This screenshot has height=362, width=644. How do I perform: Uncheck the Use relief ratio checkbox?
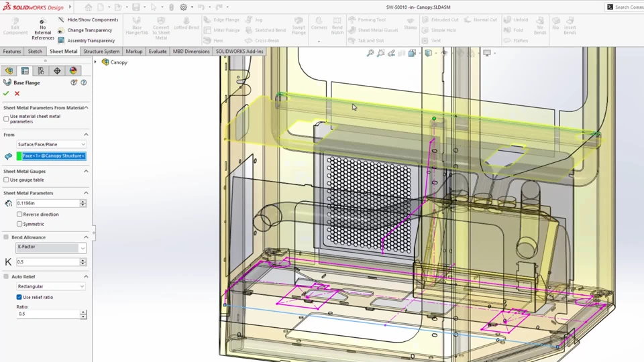[x=19, y=297]
